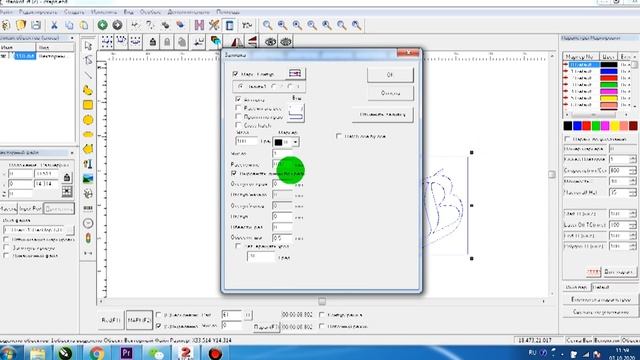
Task: Select the yellow Circle drawing tool
Action: click(x=88, y=120)
